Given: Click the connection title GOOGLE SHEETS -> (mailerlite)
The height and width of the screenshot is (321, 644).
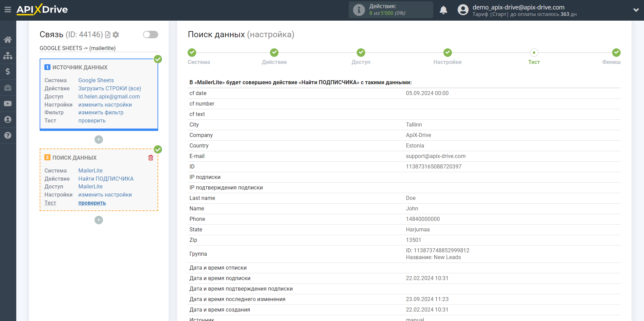Looking at the screenshot, I should click(78, 48).
